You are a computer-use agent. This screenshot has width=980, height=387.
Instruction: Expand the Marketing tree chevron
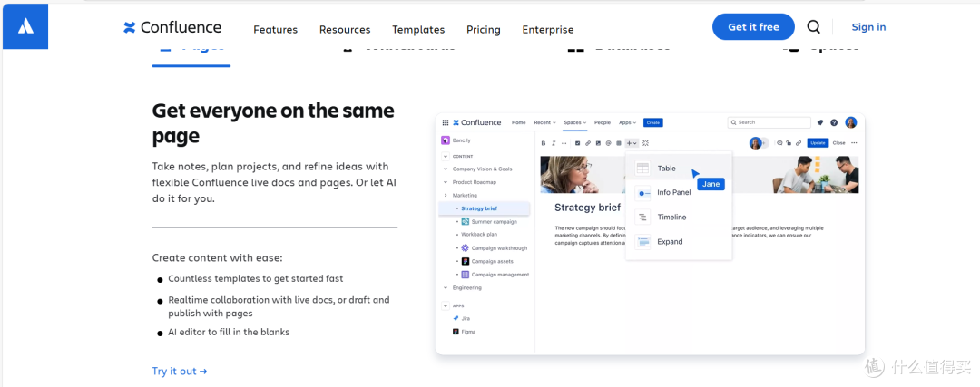pos(446,196)
